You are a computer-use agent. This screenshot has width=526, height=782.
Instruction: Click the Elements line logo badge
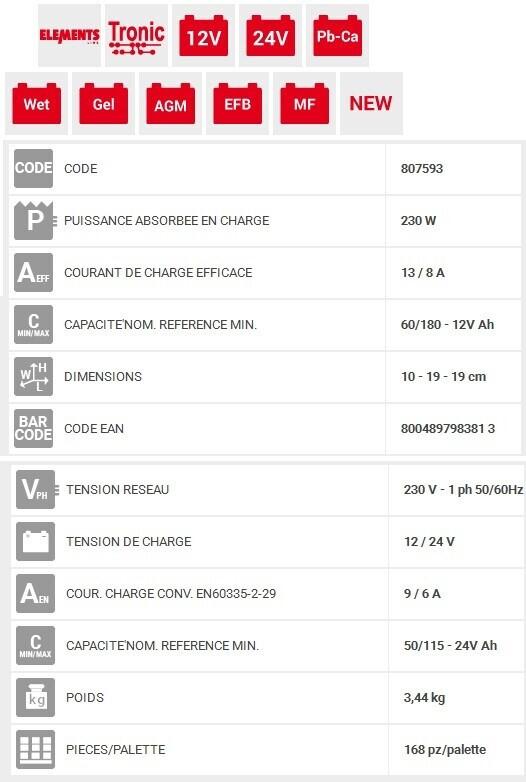click(x=69, y=35)
